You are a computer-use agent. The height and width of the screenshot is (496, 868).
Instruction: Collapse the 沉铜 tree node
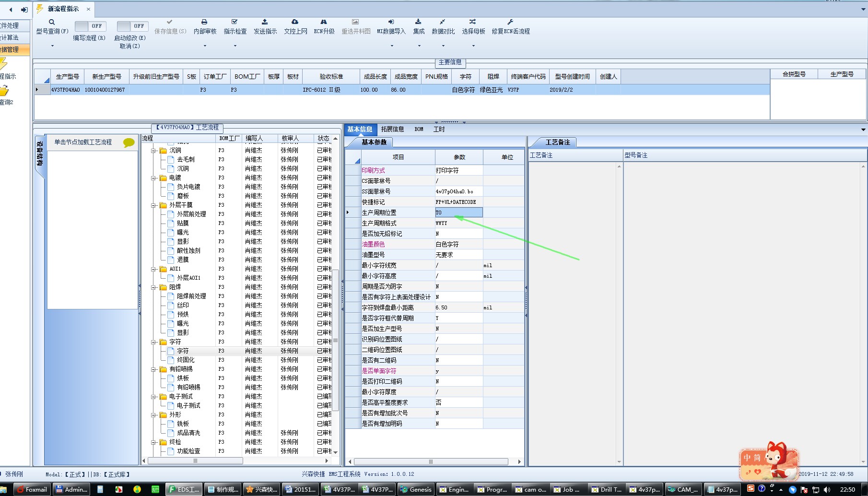[x=153, y=151]
